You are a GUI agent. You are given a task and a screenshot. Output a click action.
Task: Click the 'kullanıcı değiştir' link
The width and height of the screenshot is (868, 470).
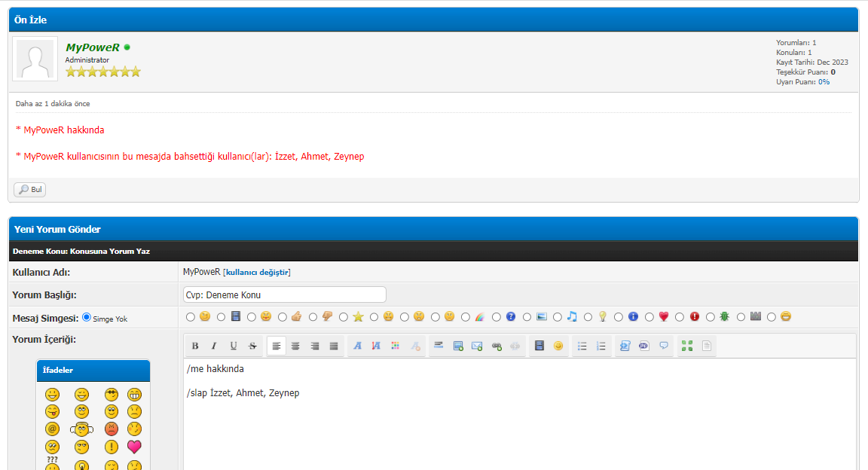(257, 272)
